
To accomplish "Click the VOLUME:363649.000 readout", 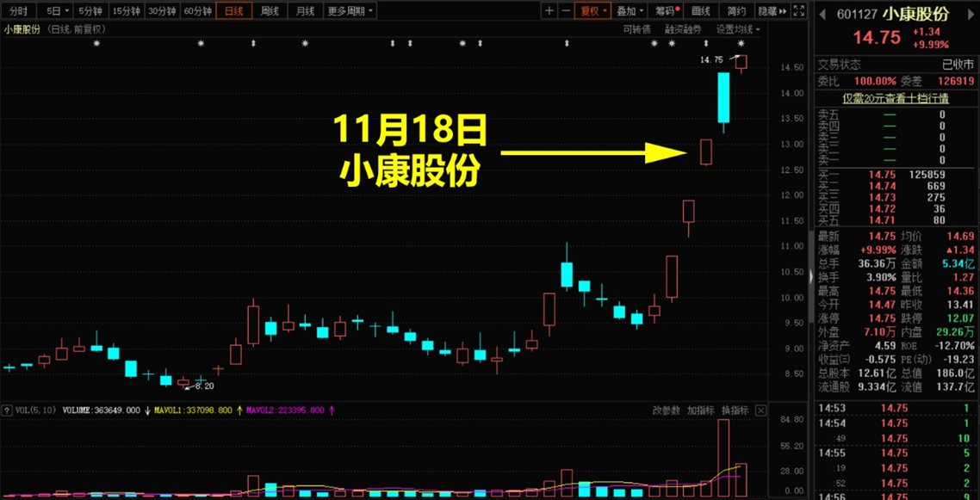I will click(x=102, y=410).
